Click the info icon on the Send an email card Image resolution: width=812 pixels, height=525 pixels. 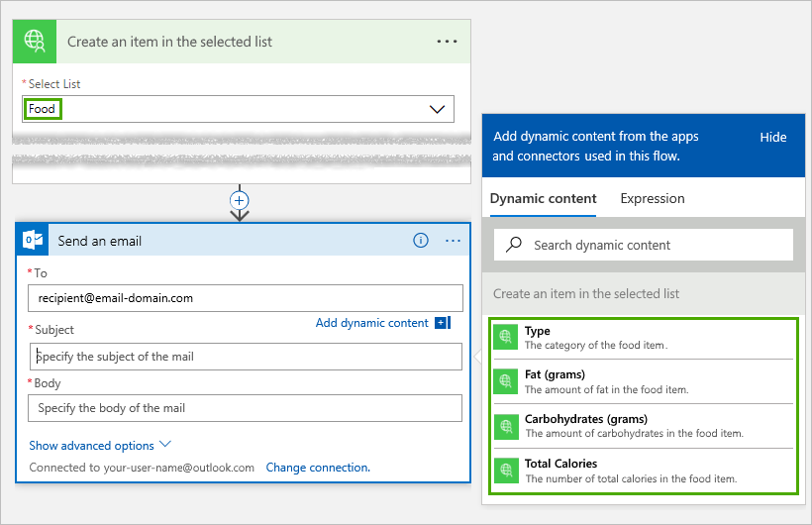421,241
